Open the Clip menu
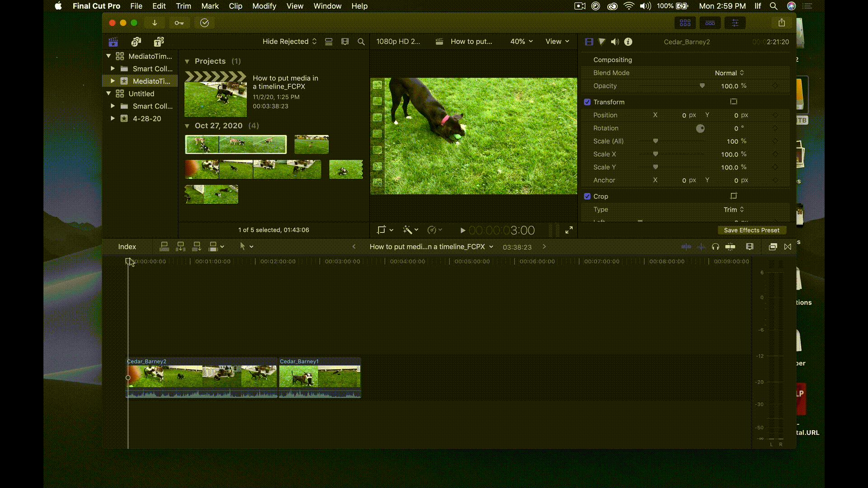The image size is (868, 488). [x=235, y=6]
